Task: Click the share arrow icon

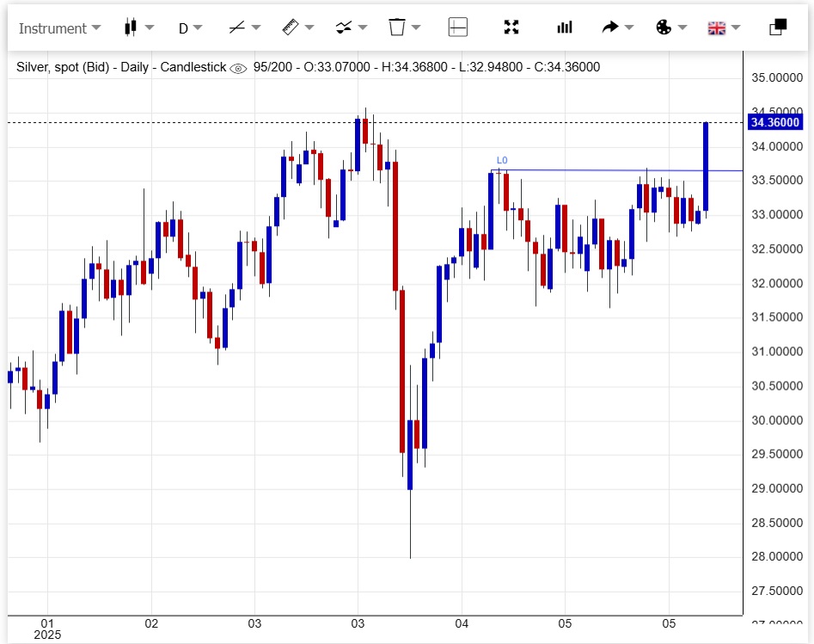Action: [x=610, y=28]
